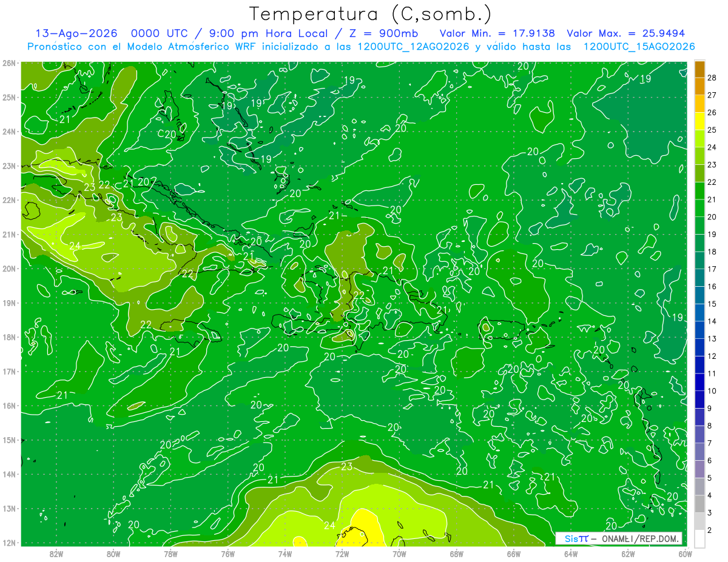Screen dimensions: 728x562
Task: Click the brown swatch above legend value 28
Action: tap(699, 69)
